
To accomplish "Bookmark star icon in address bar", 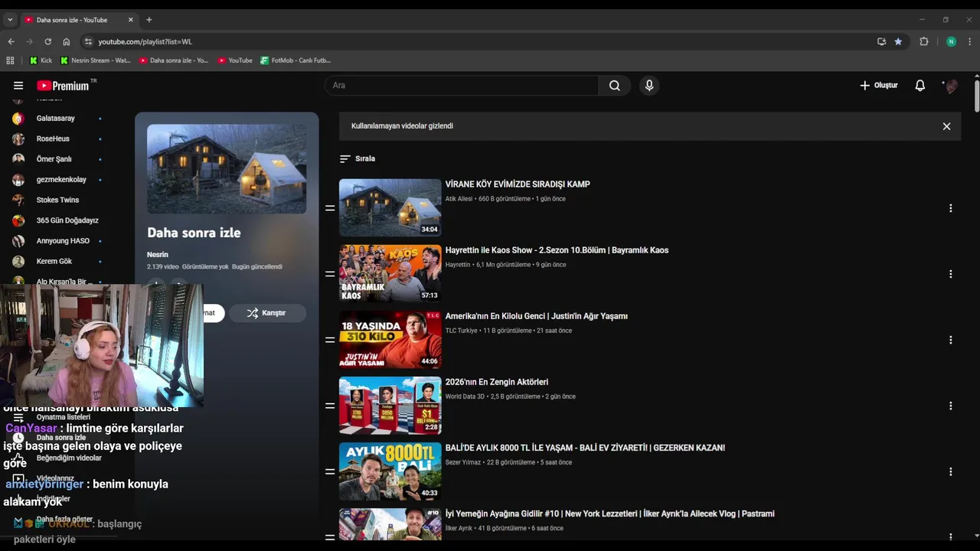I will tap(898, 41).
